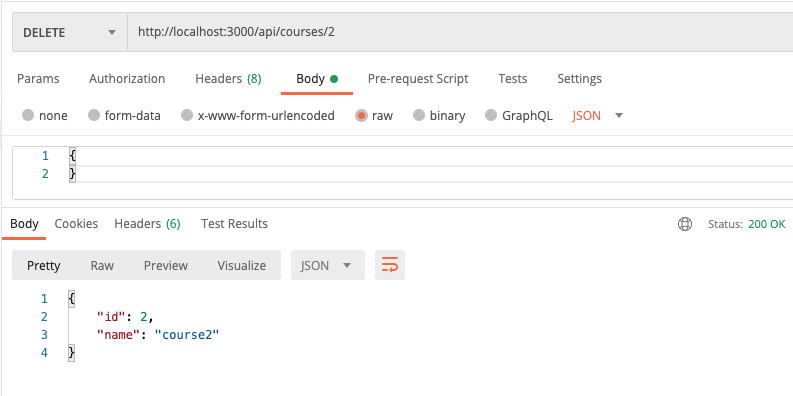Screen dimensions: 793x396
Task: Click the "id" key in the response
Action: coord(111,317)
